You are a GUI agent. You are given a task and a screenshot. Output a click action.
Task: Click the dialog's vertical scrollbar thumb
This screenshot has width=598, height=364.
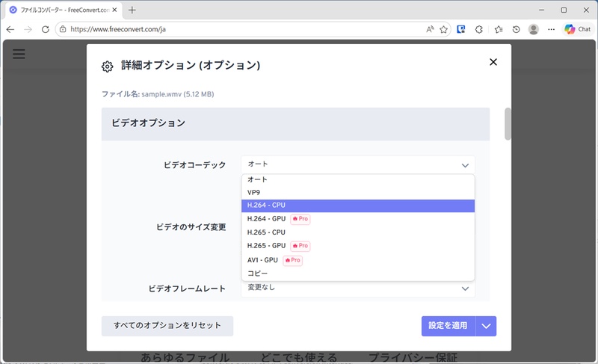coord(508,124)
